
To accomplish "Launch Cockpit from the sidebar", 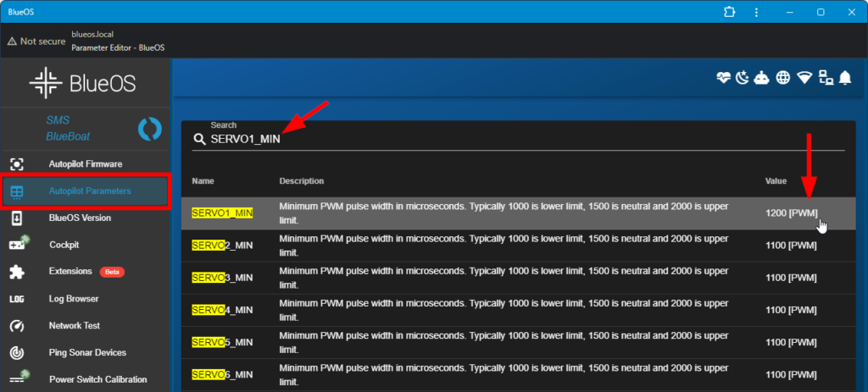I will click(64, 245).
